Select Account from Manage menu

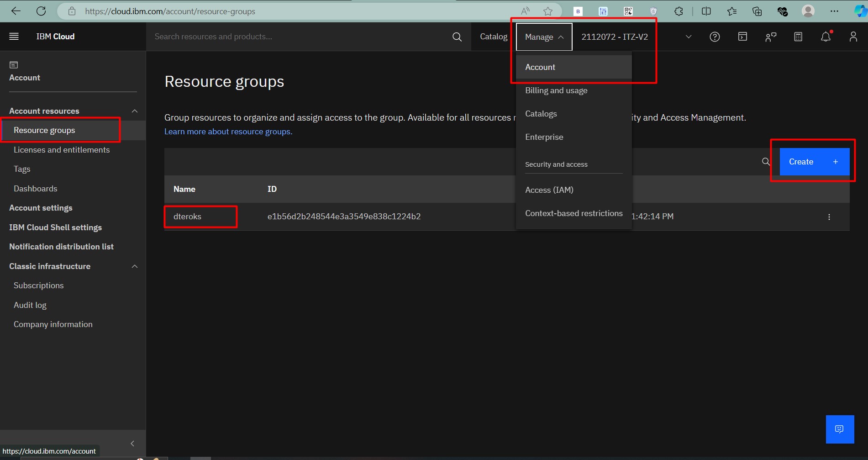pos(573,67)
